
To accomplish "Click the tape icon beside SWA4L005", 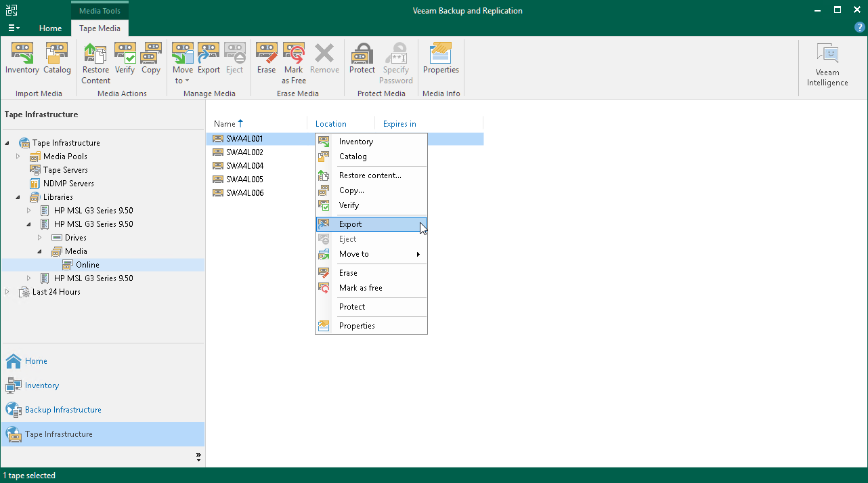I will 218,180.
